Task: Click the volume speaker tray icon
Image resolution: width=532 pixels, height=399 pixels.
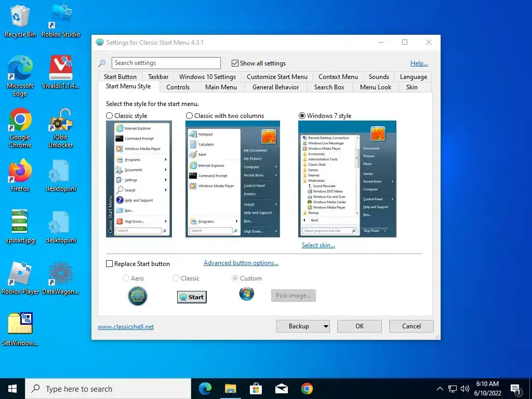Action: point(465,389)
